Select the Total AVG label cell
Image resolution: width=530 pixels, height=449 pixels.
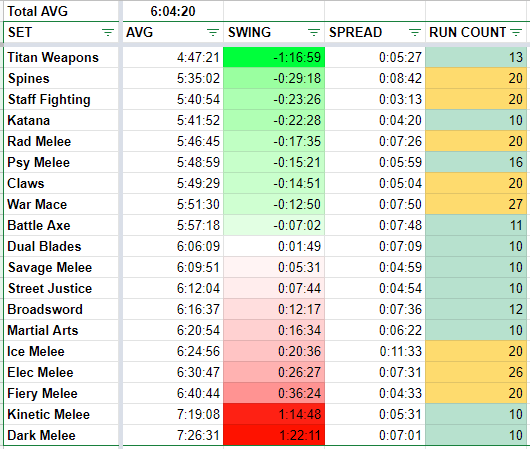pos(61,11)
